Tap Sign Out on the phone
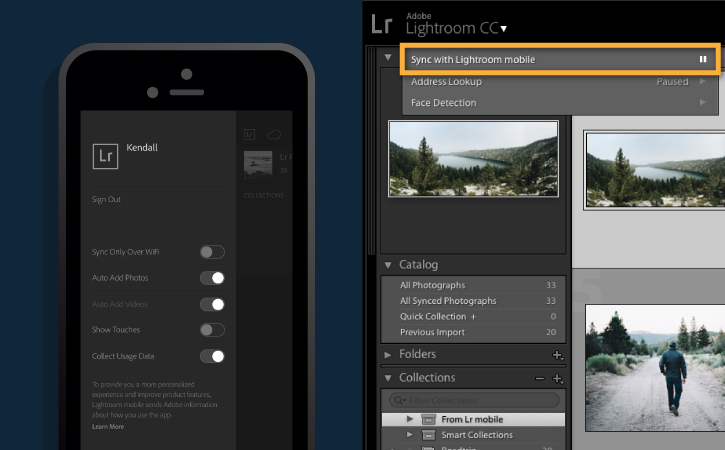 click(x=106, y=199)
